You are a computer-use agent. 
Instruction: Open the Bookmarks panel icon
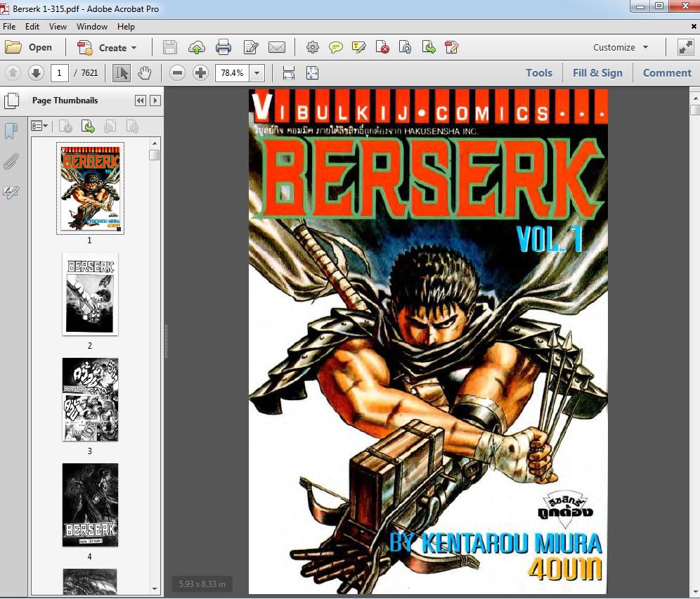point(11,131)
